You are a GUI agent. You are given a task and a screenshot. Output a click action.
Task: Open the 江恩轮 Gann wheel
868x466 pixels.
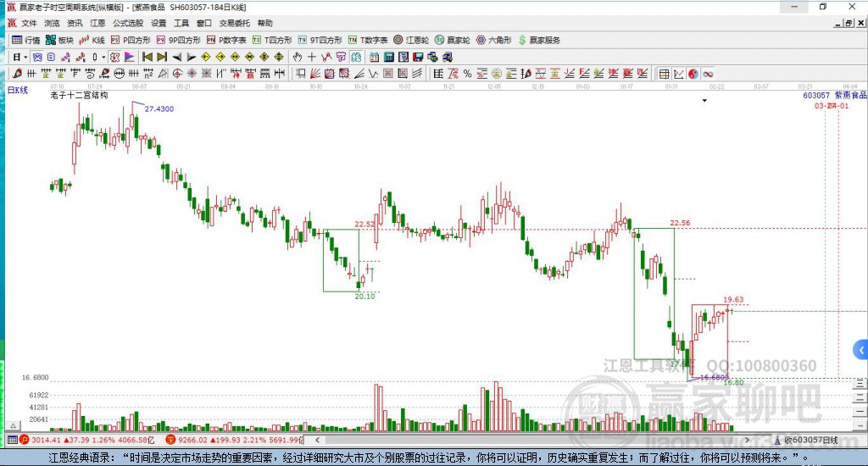coord(411,40)
